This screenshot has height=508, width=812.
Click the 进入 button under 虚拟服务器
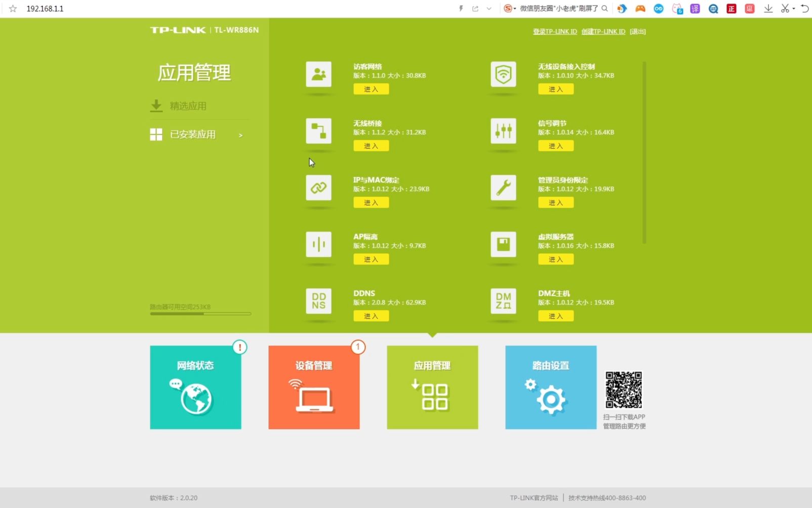556,259
